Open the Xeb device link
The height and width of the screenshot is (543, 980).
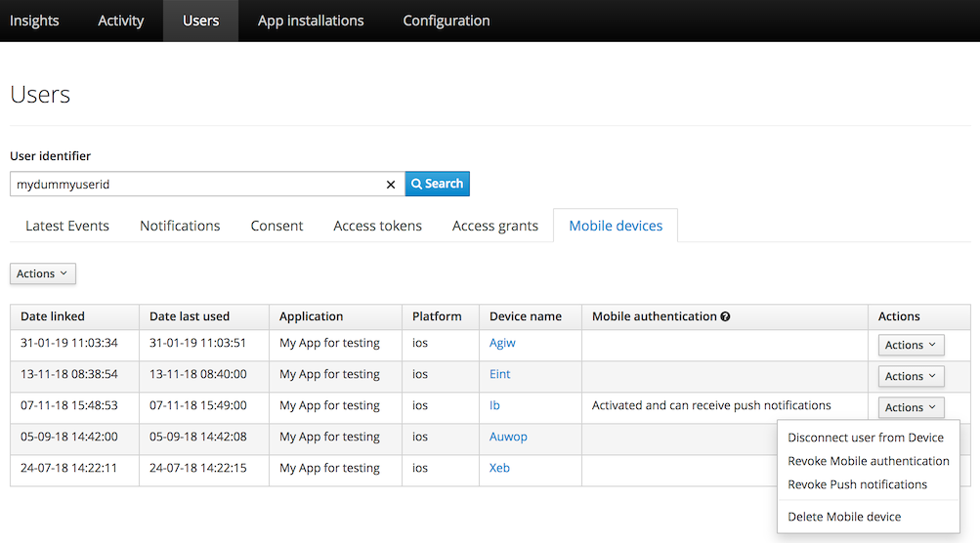(499, 468)
